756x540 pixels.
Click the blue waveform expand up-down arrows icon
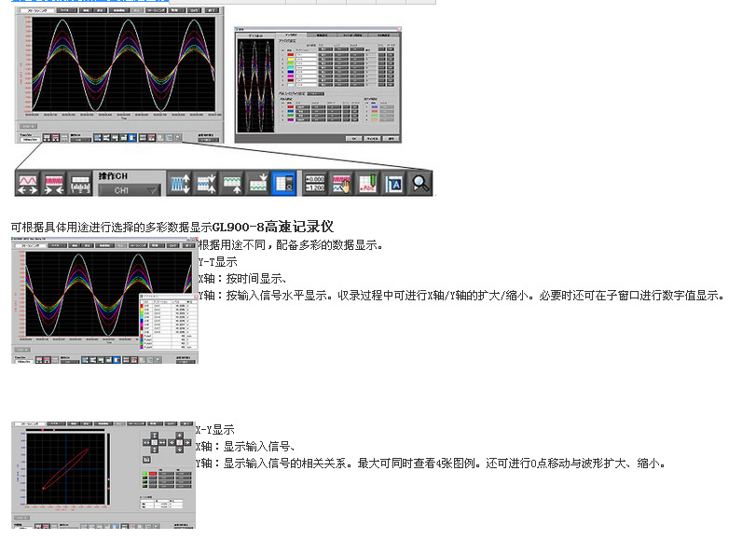click(181, 184)
